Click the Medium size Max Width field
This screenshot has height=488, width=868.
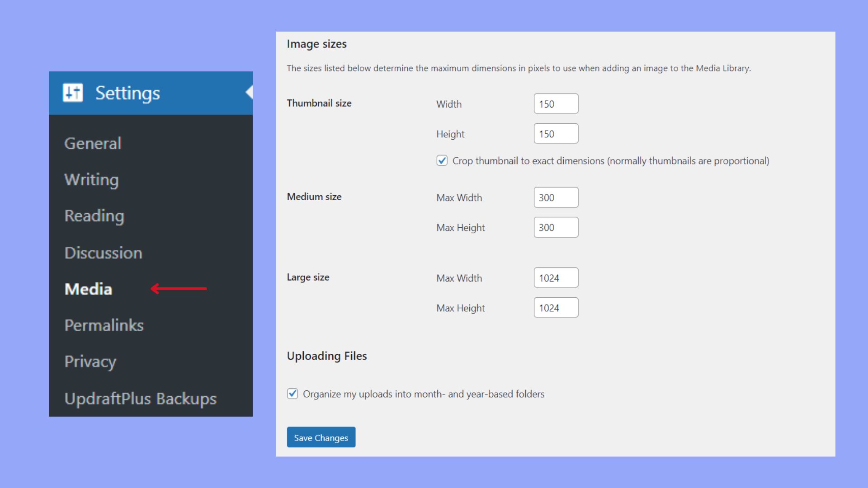click(x=556, y=197)
